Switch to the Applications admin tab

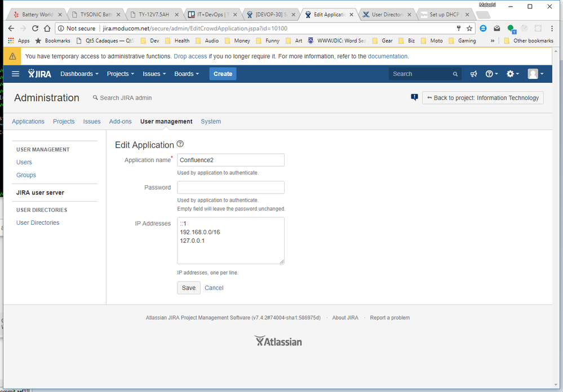tap(28, 121)
